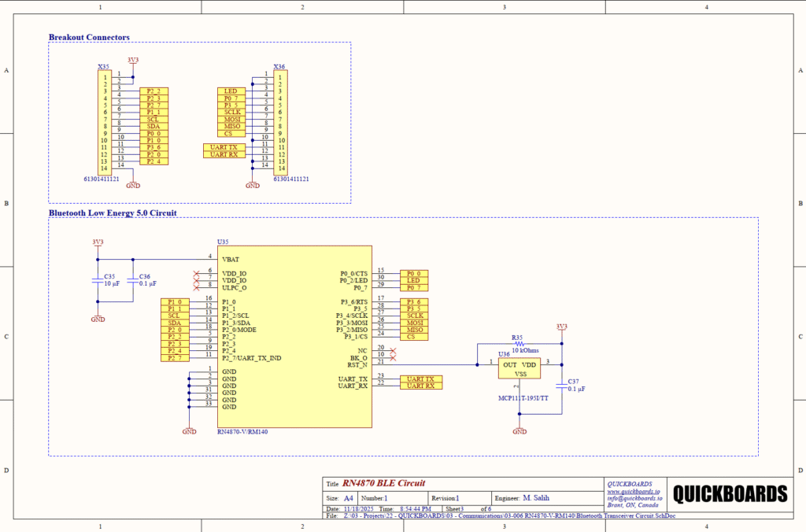The width and height of the screenshot is (806, 532).
Task: Select the X36 connector header symbol
Action: [x=279, y=122]
